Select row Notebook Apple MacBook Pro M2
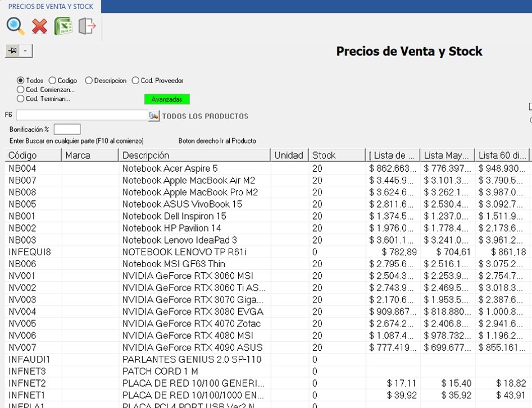532x408 pixels. 267,192
